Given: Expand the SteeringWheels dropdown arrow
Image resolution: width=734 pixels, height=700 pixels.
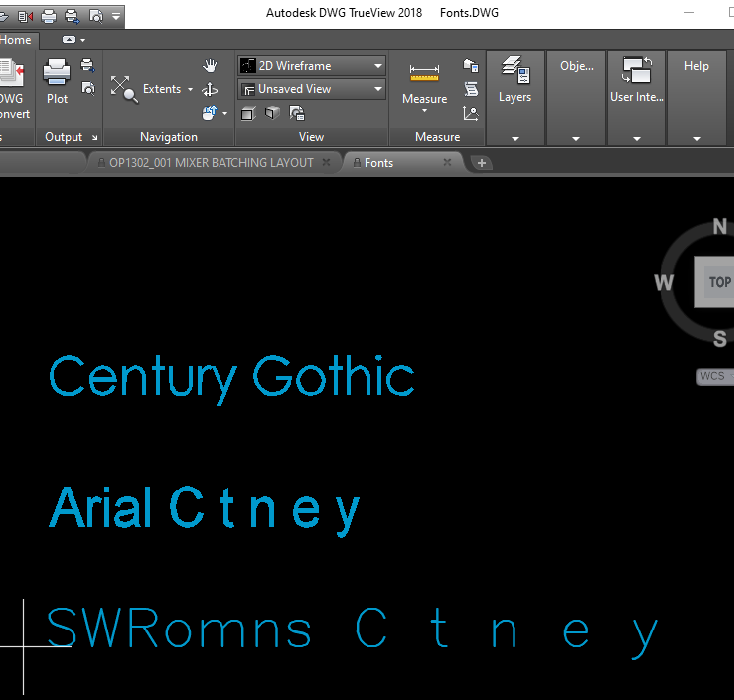Looking at the screenshot, I should (225, 113).
